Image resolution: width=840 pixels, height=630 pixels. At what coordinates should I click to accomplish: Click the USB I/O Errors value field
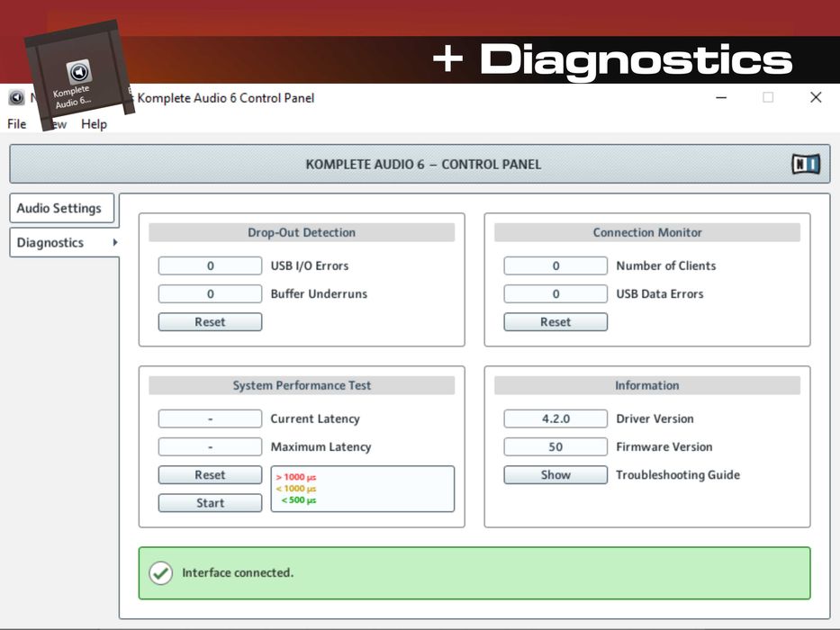coord(210,265)
